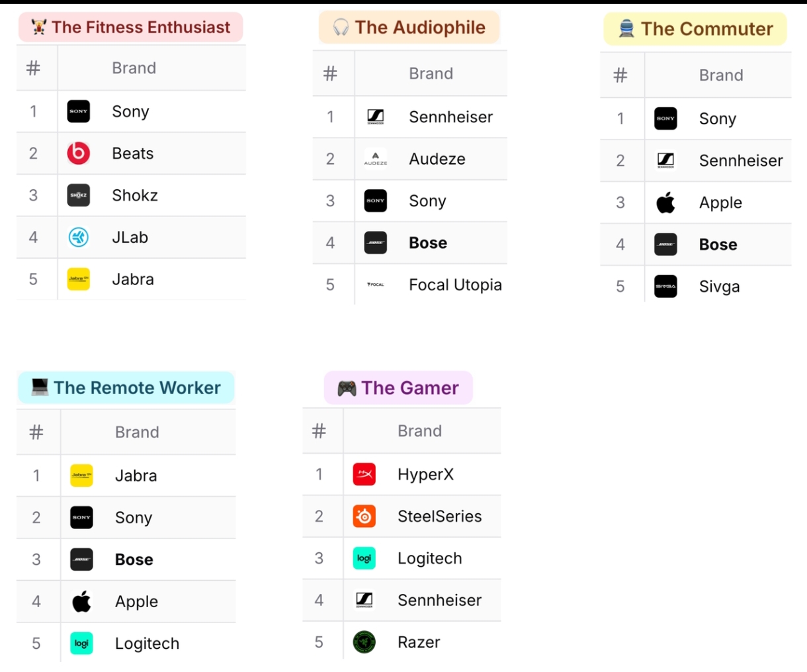Select The Fitness Enthusiast heading tag
Image resolution: width=807 pixels, height=672 pixels.
click(x=131, y=27)
